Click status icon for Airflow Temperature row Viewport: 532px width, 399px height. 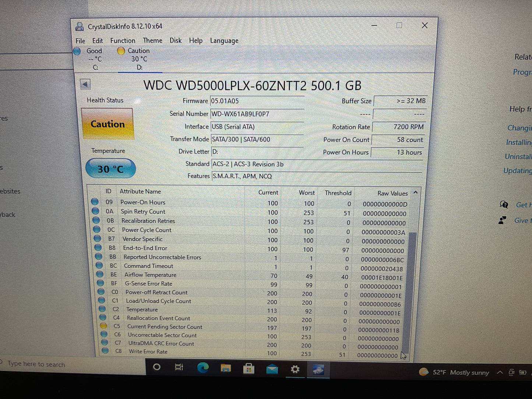tap(100, 274)
